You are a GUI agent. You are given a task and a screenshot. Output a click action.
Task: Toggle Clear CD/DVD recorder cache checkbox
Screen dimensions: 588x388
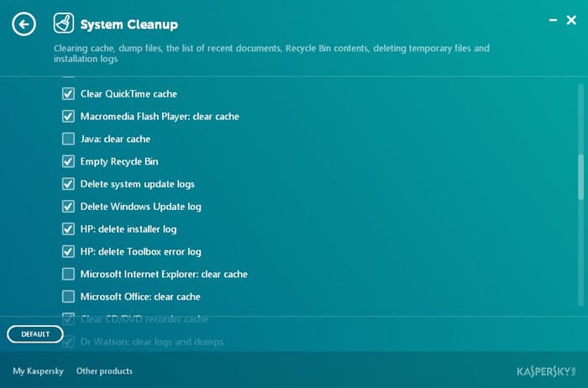(68, 318)
